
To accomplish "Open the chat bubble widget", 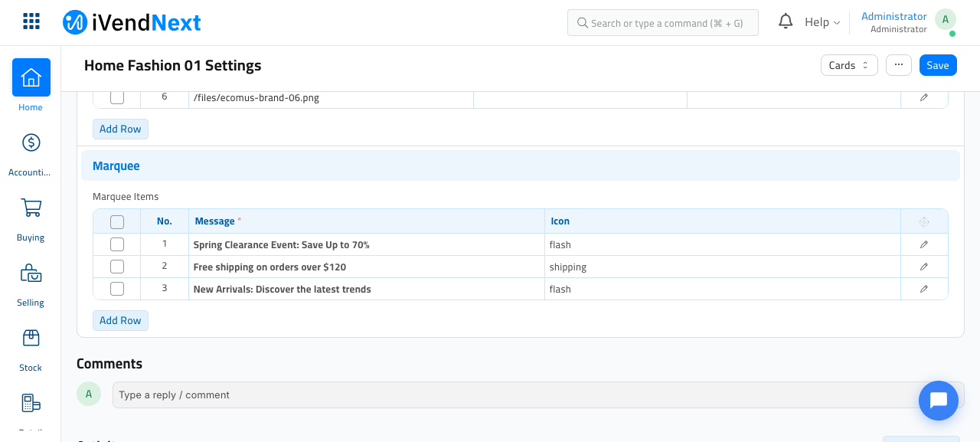I will [x=939, y=401].
